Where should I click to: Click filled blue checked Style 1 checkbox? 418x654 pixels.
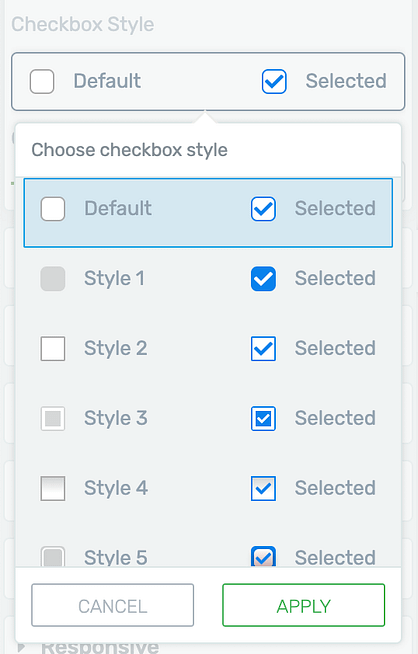(x=263, y=279)
